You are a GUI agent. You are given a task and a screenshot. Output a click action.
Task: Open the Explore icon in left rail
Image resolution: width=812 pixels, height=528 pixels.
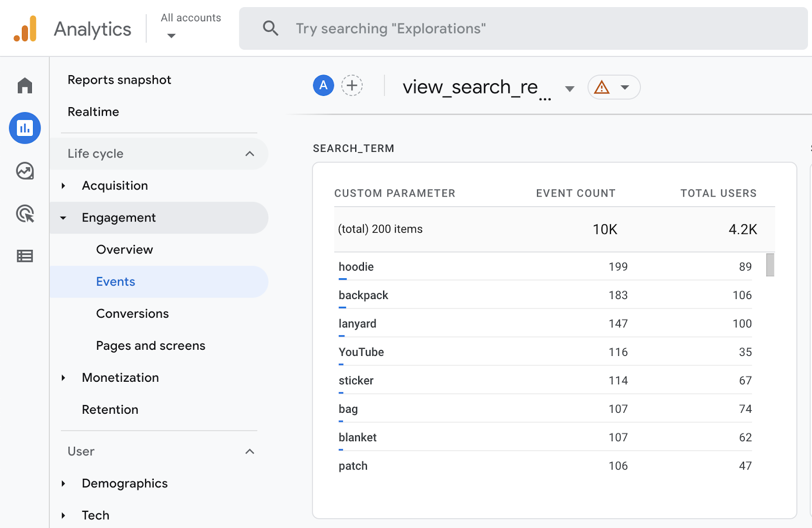[24, 171]
